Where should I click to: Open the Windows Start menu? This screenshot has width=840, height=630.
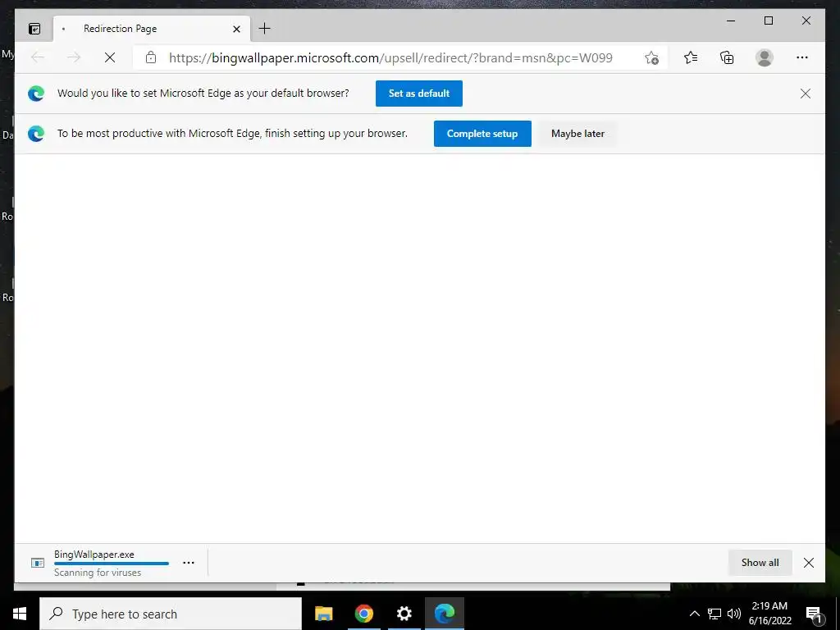click(20, 614)
